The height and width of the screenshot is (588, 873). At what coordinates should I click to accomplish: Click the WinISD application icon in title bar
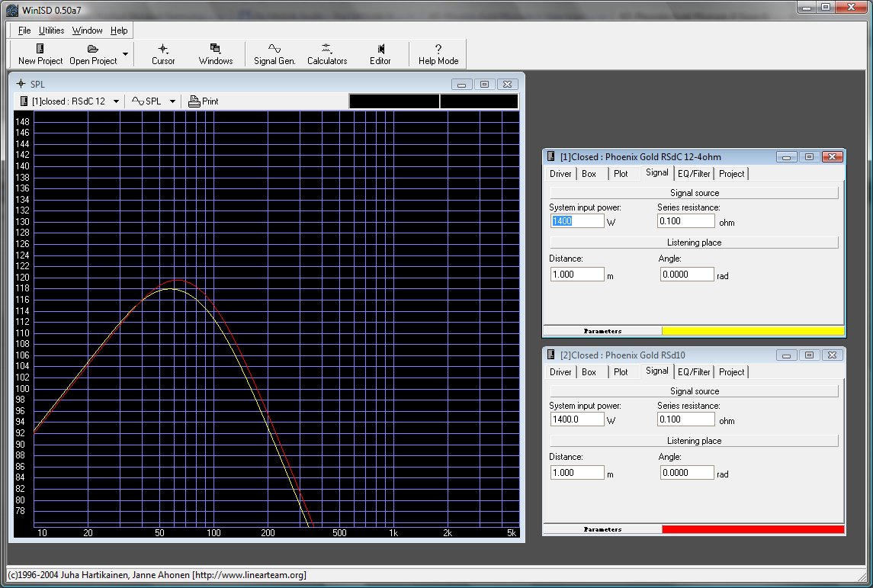click(12, 10)
